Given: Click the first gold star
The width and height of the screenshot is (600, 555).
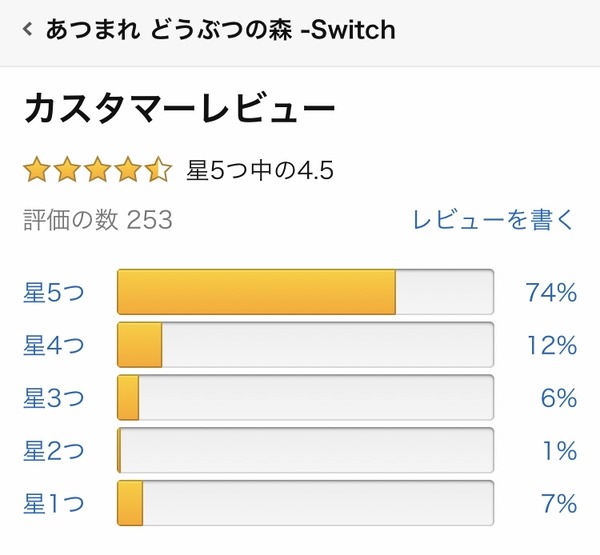Looking at the screenshot, I should (x=37, y=170).
